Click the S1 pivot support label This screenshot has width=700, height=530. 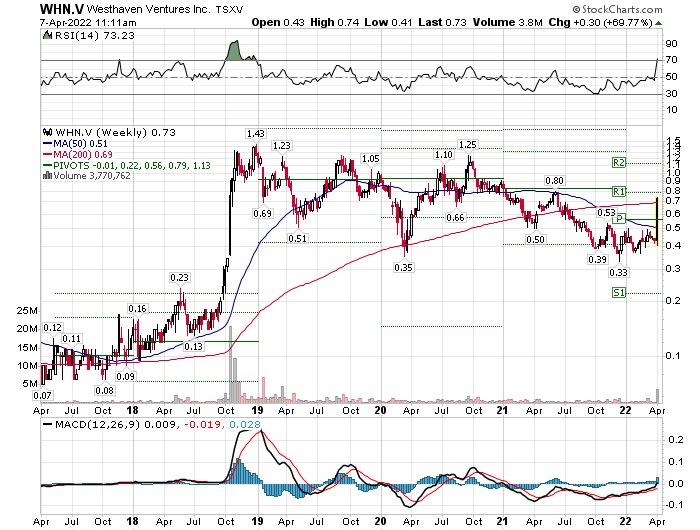pyautogui.click(x=619, y=293)
